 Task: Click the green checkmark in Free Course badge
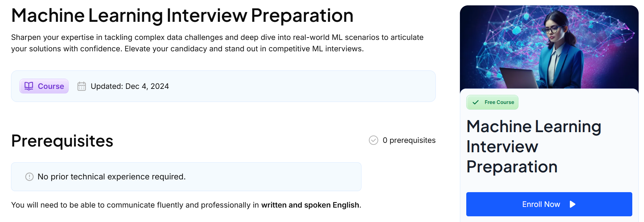click(x=475, y=102)
